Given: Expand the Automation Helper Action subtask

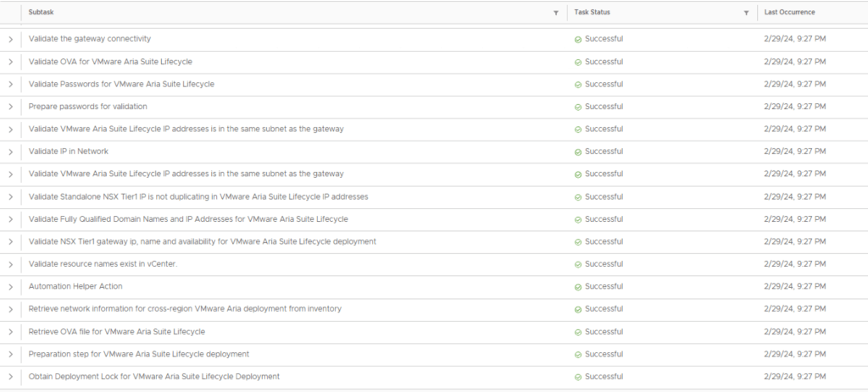Looking at the screenshot, I should tap(10, 287).
